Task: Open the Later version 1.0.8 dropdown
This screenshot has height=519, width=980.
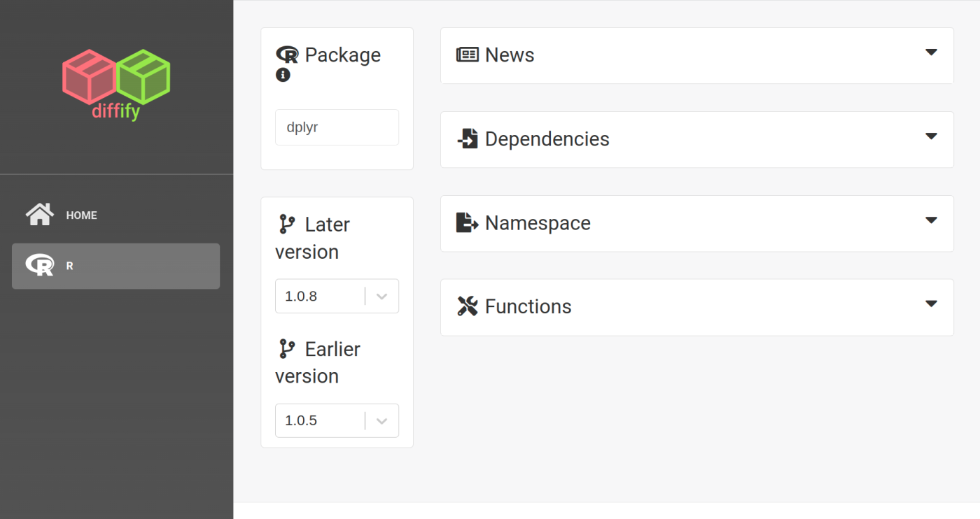Action: (x=337, y=296)
